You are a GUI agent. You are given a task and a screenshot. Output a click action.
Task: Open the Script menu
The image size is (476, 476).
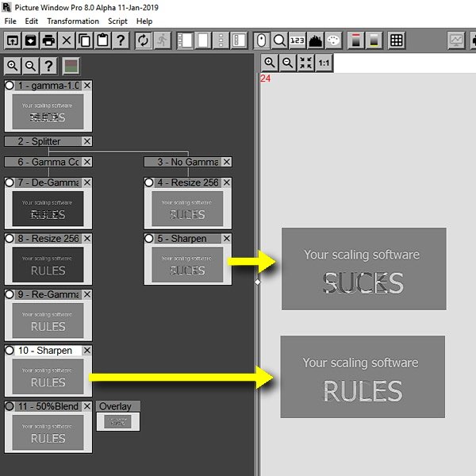117,21
